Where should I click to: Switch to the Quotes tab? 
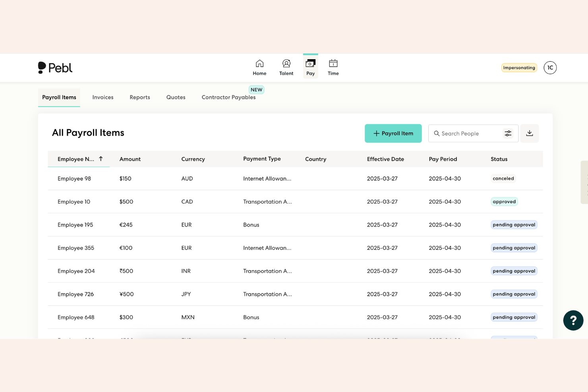(176, 97)
